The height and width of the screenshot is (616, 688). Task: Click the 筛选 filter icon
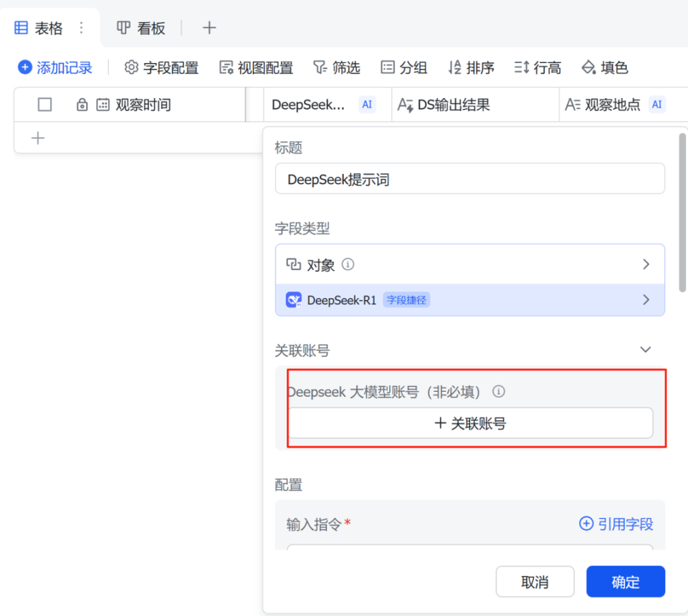pyautogui.click(x=320, y=67)
